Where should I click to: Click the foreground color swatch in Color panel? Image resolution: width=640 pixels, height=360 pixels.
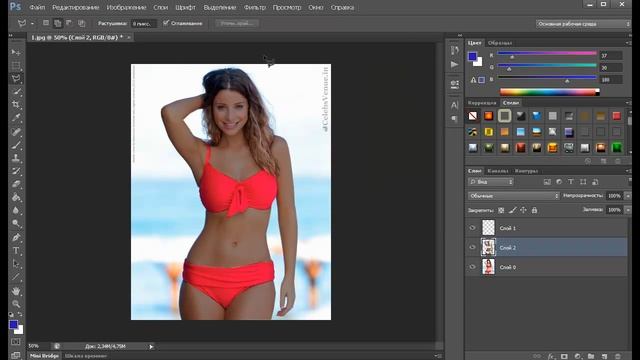(x=472, y=56)
